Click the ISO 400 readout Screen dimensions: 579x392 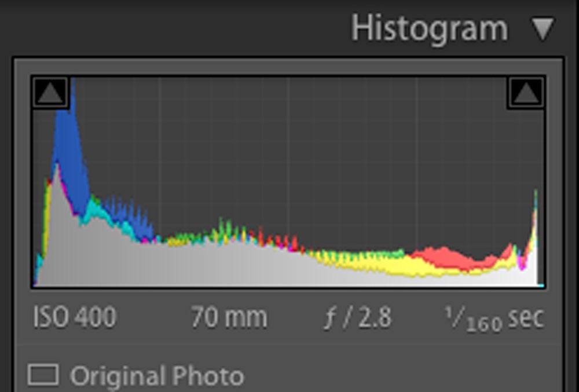(75, 317)
